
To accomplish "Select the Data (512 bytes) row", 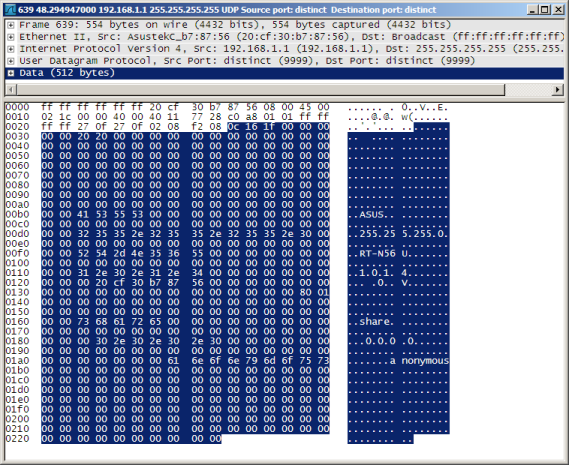I will point(285,73).
